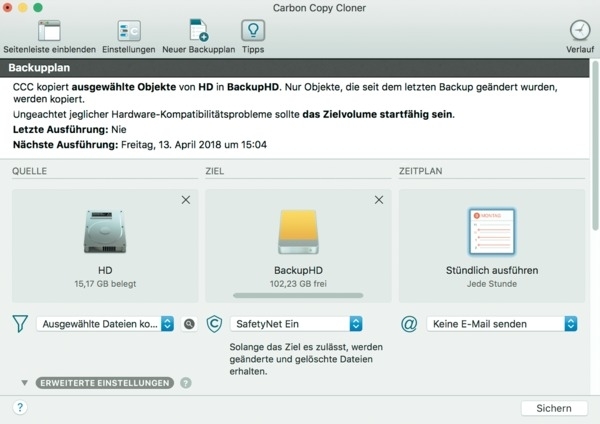Image resolution: width=600 pixels, height=424 pixels.
Task: Click the yellow minimize window button
Action: (23, 7)
